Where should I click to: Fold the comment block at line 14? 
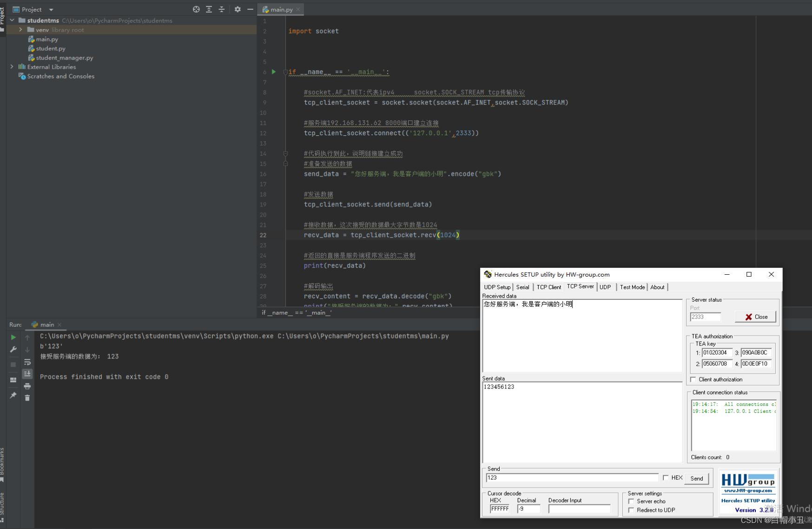point(285,153)
